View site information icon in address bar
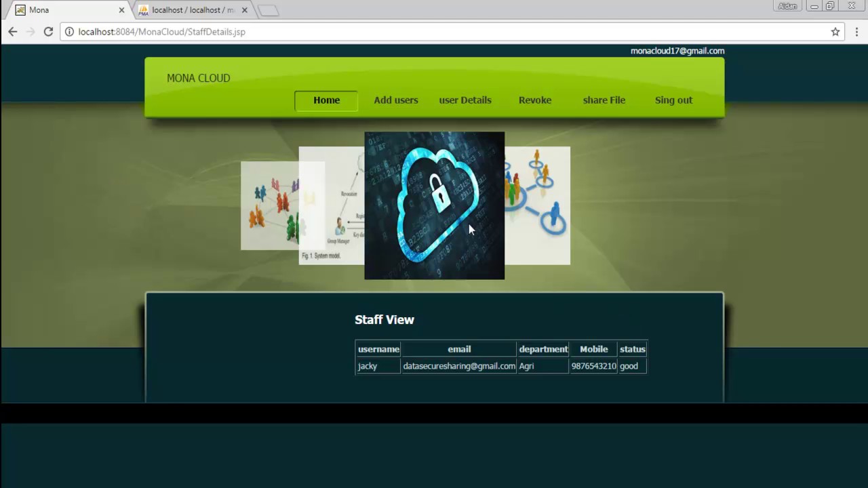The image size is (868, 488). pyautogui.click(x=69, y=32)
